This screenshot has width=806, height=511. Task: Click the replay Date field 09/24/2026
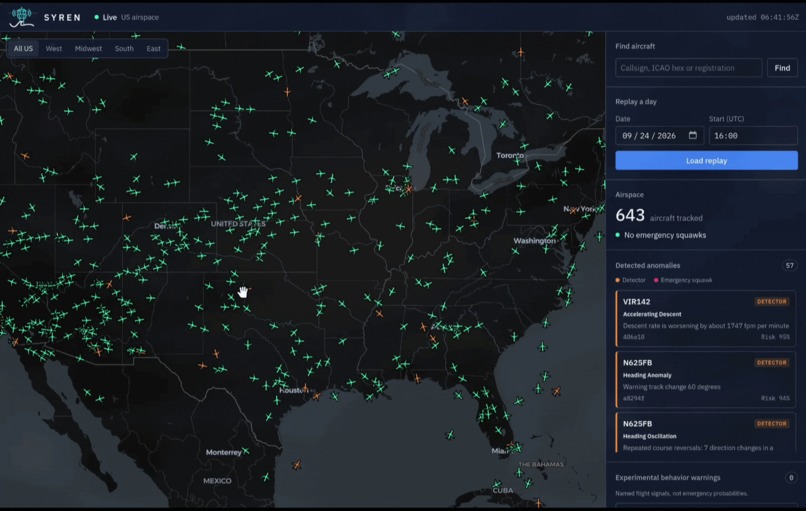click(659, 136)
